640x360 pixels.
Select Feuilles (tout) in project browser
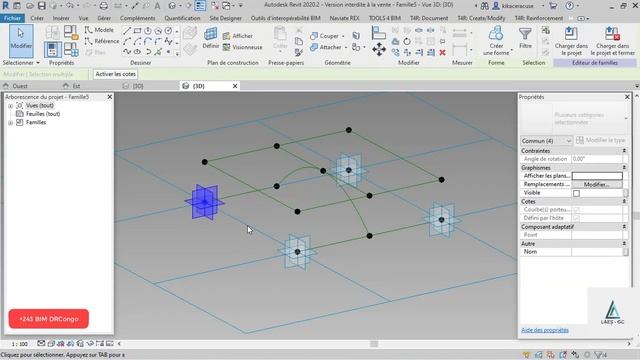point(43,114)
